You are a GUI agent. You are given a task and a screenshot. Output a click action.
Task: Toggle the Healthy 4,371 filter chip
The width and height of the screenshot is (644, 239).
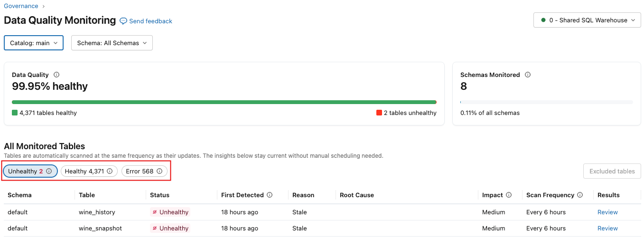coord(84,171)
